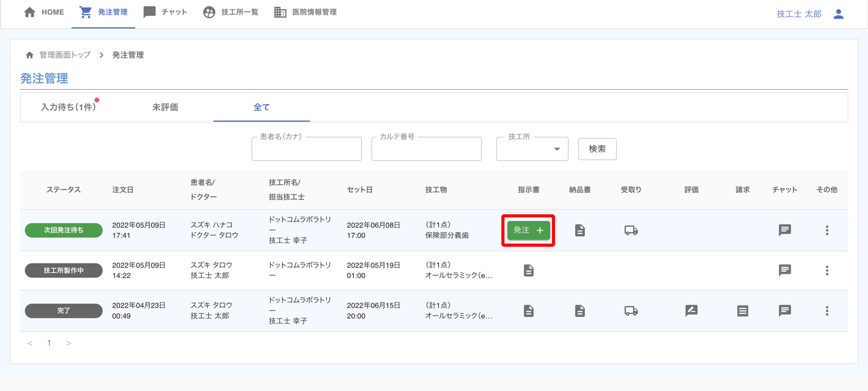Click the 患者名(カナ) input field
Screen dimensions: 868x391
[306, 149]
